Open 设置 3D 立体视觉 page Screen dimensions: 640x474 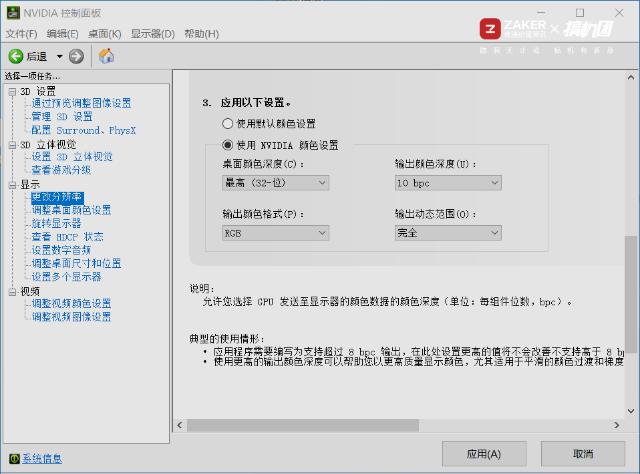72,157
